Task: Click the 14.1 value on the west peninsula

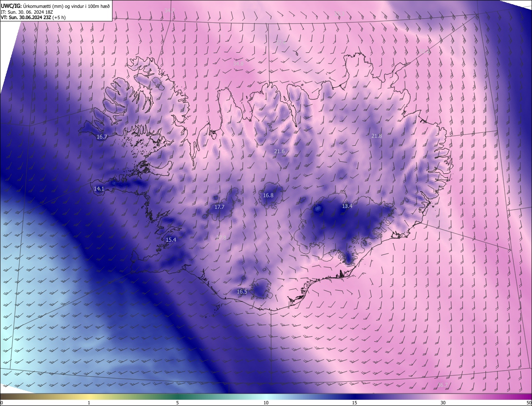Action: [99, 188]
